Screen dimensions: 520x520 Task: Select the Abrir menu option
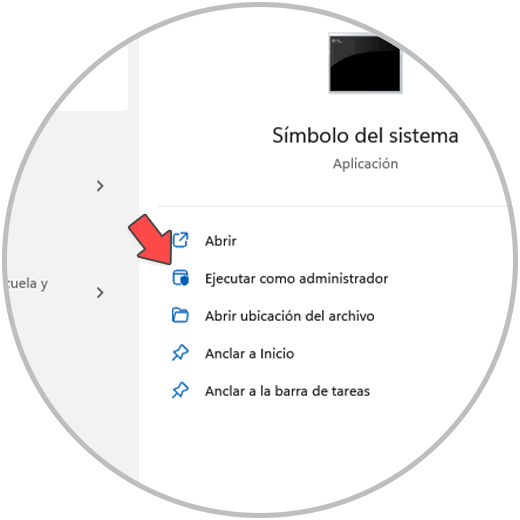[x=221, y=241]
